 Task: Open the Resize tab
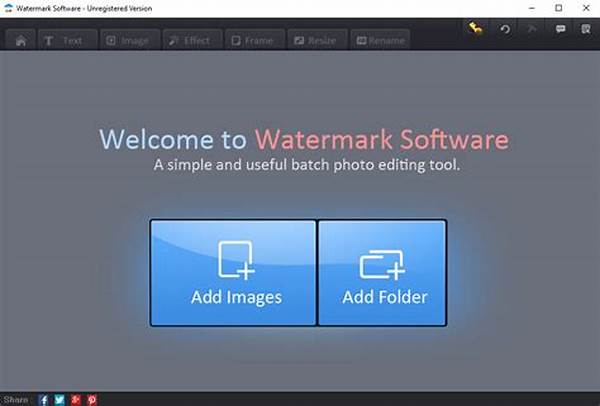pos(316,41)
